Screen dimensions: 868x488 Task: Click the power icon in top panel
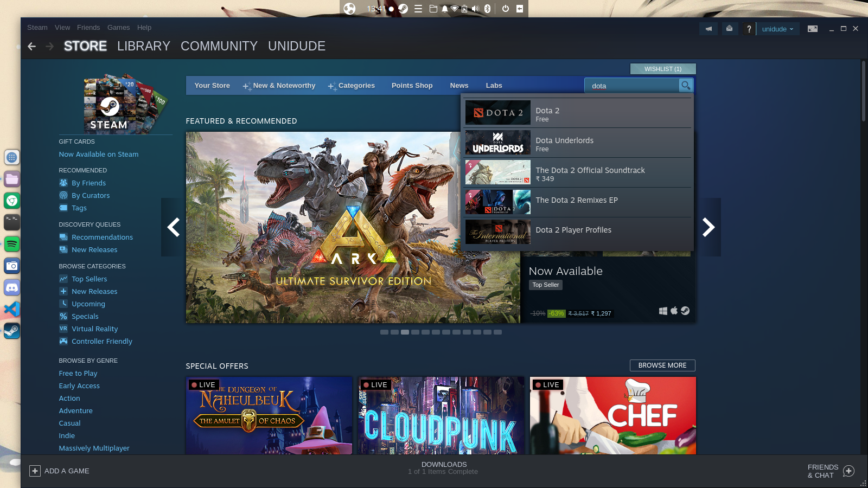pyautogui.click(x=506, y=8)
